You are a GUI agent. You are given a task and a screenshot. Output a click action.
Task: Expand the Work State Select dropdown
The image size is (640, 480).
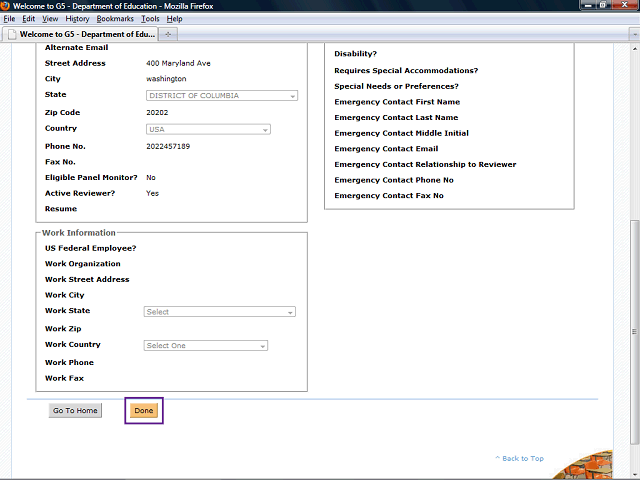220,312
